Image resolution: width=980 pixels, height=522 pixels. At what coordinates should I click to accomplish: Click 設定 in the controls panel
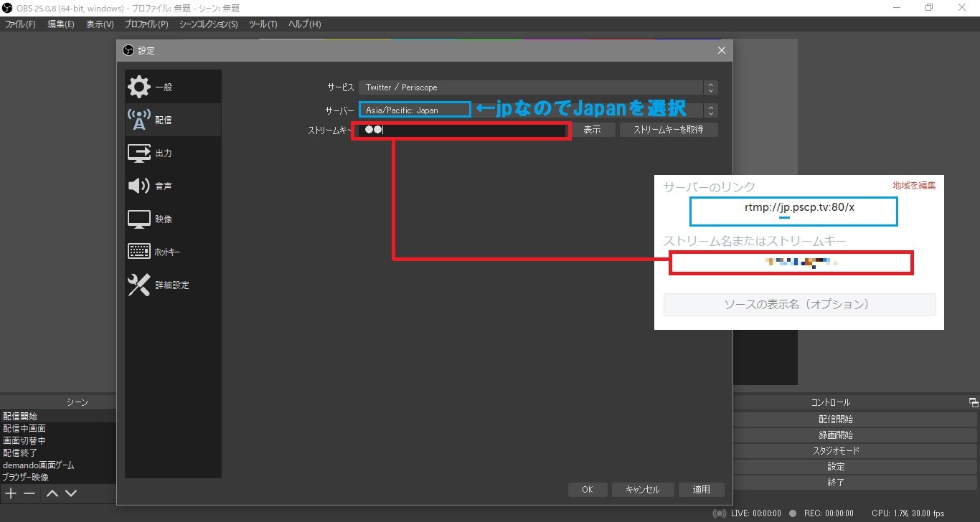836,467
